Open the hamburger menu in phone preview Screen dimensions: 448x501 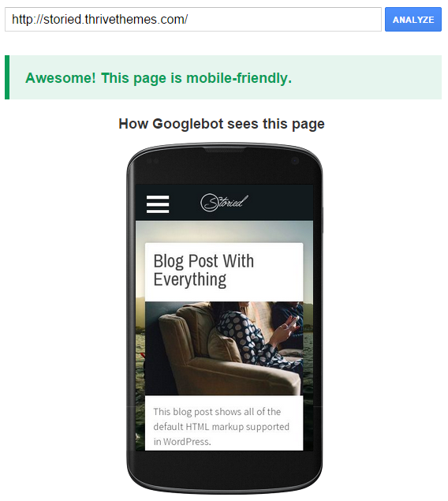click(158, 204)
